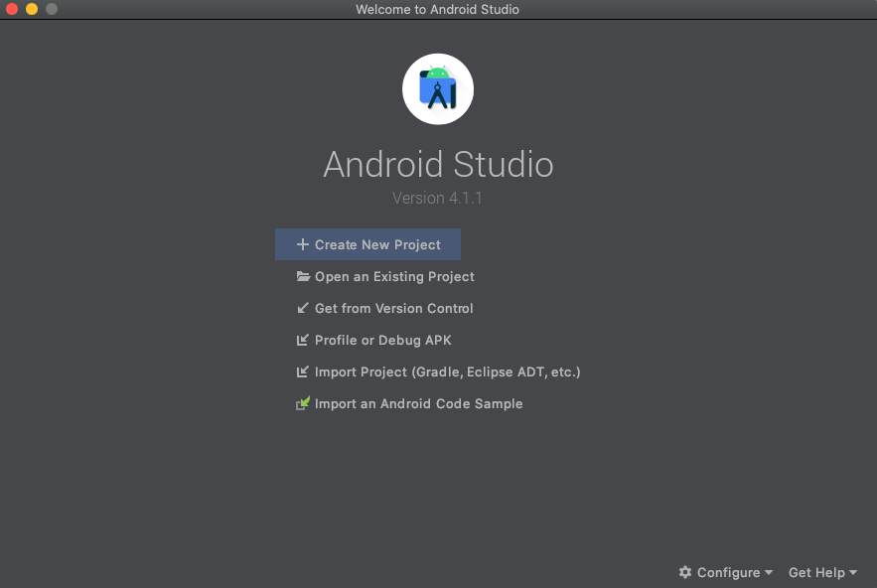Click the arrow icon for Get from Version Control
The width and height of the screenshot is (877, 588).
pyautogui.click(x=302, y=308)
